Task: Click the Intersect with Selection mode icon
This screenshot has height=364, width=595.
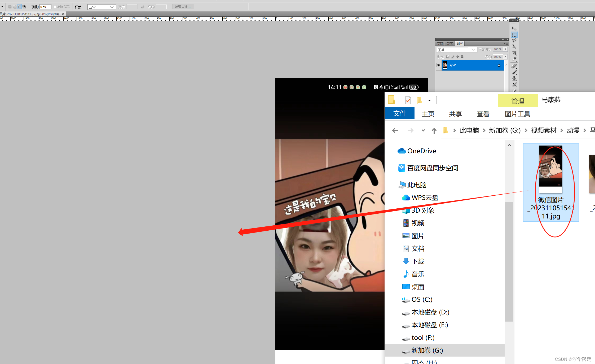Action: (x=24, y=7)
